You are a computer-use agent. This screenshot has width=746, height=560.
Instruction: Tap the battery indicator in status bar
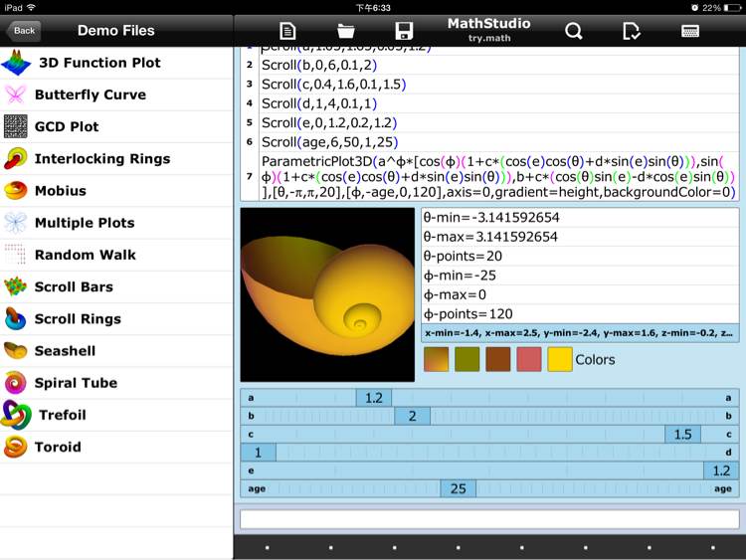732,8
